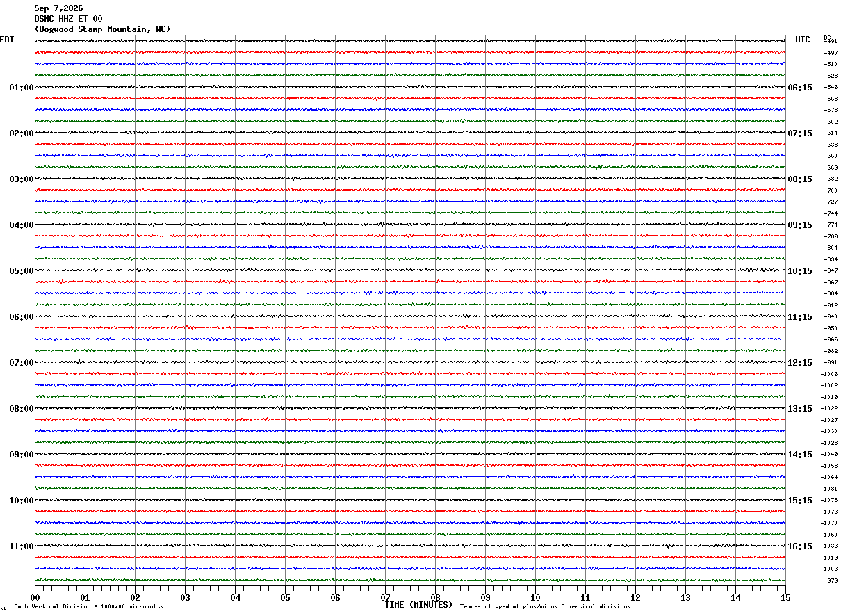The height and width of the screenshot is (616, 841).
Task: Click the 12:15 UTC row label
Action: click(x=800, y=363)
